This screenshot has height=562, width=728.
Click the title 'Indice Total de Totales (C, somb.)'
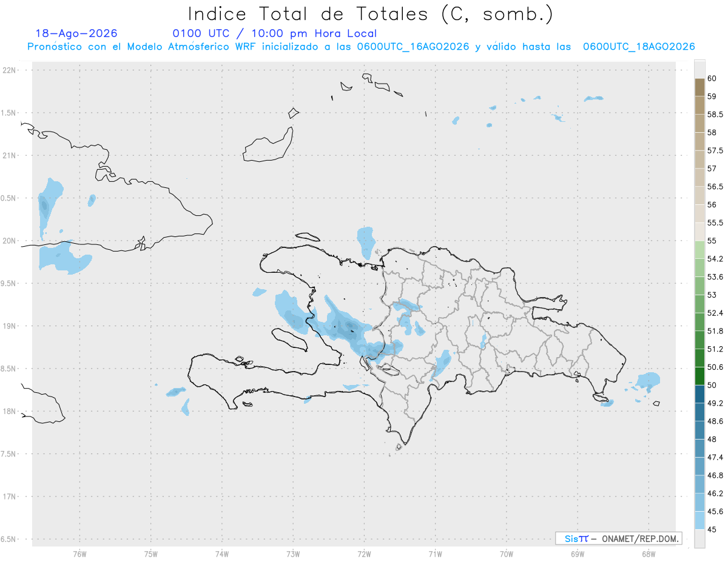coord(371,13)
